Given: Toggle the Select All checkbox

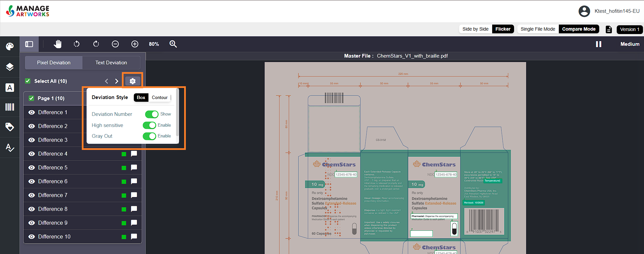Looking at the screenshot, I should (x=28, y=81).
